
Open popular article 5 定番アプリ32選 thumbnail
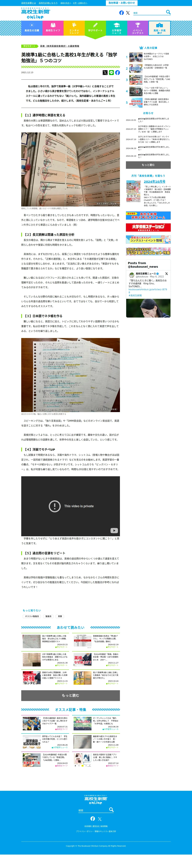click(136, 102)
